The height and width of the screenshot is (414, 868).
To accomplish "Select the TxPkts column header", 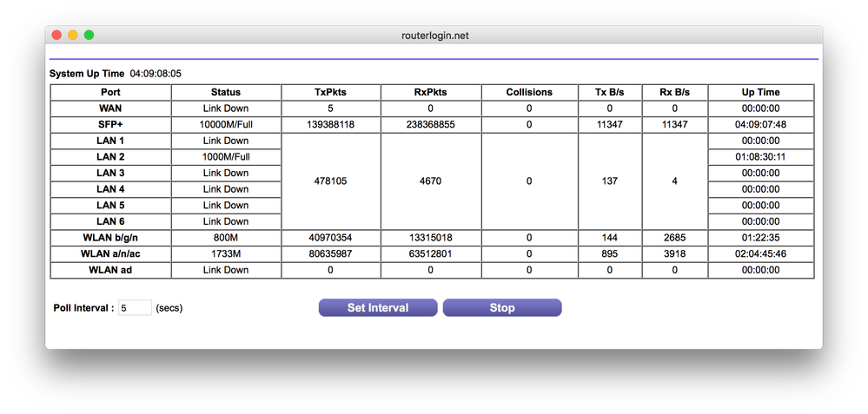I will coord(330,92).
